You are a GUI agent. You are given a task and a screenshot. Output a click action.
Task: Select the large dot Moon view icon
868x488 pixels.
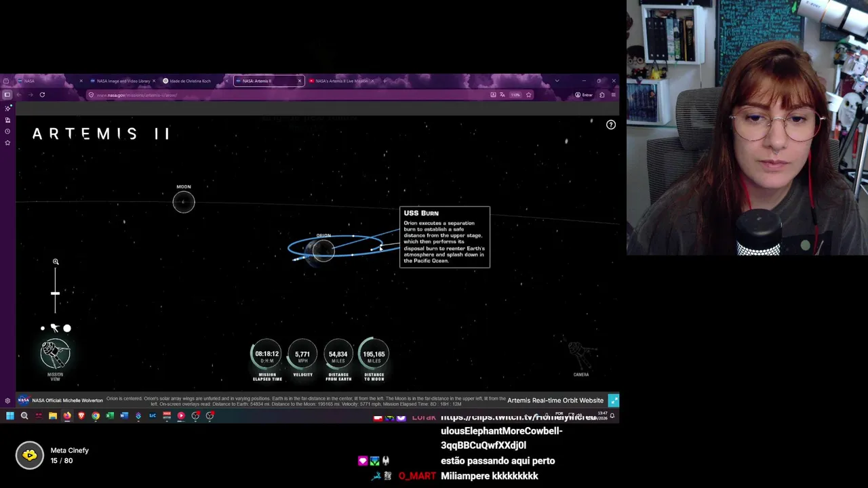click(x=67, y=328)
